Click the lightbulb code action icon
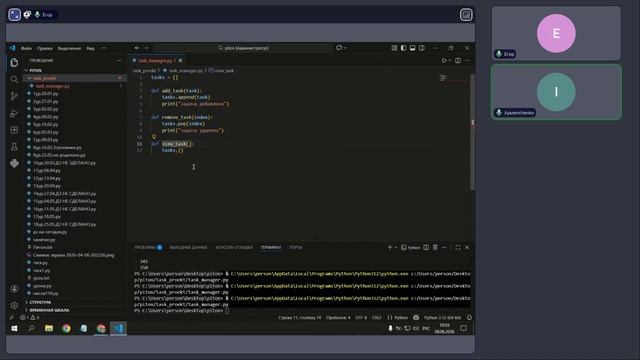Screen dimensions: 640x360 [x=154, y=137]
